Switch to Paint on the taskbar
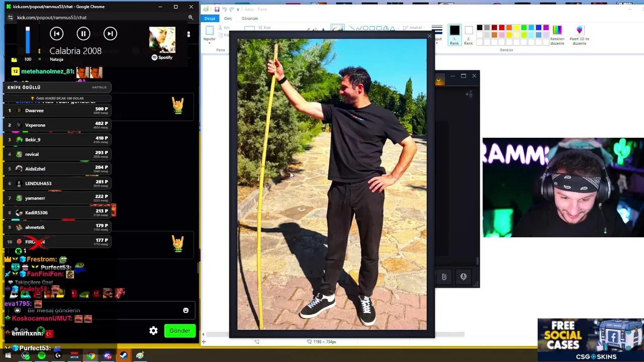 pos(140,356)
